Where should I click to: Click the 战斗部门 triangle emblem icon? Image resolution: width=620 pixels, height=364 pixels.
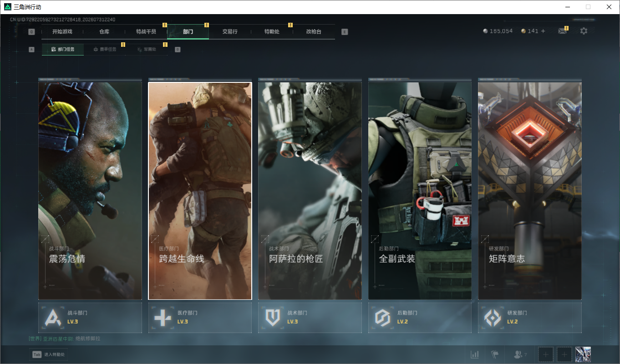click(x=52, y=317)
